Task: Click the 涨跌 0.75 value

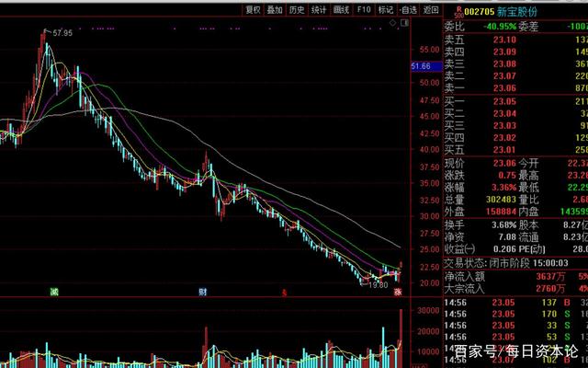Action: 507,176
